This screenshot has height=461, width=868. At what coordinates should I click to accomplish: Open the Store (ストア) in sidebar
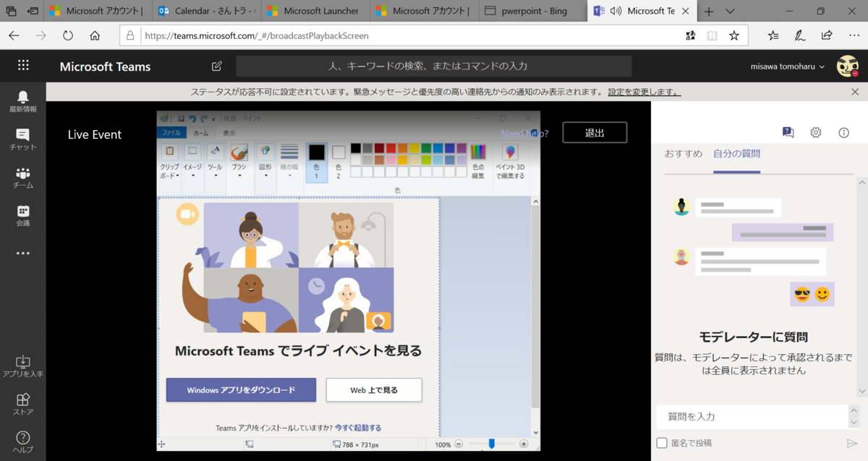tap(23, 405)
